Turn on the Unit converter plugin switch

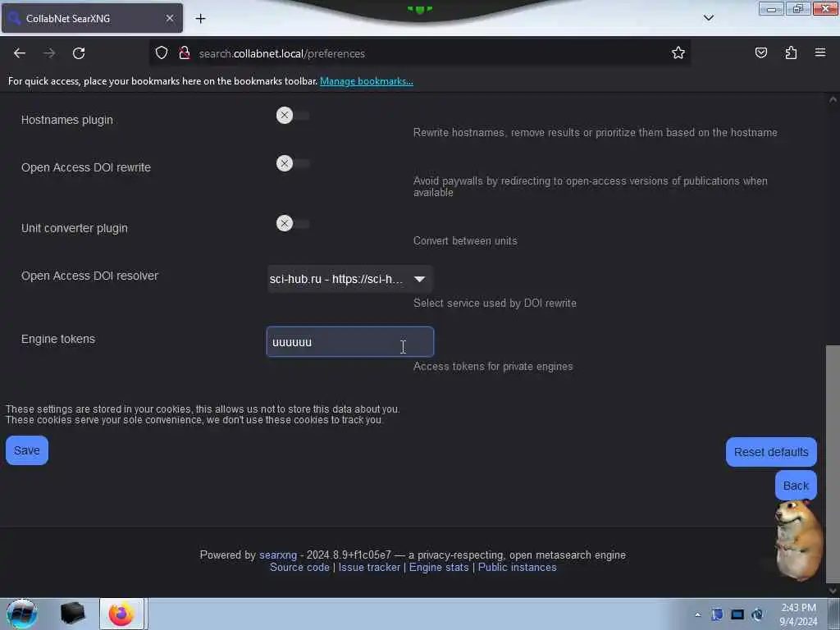coord(293,223)
